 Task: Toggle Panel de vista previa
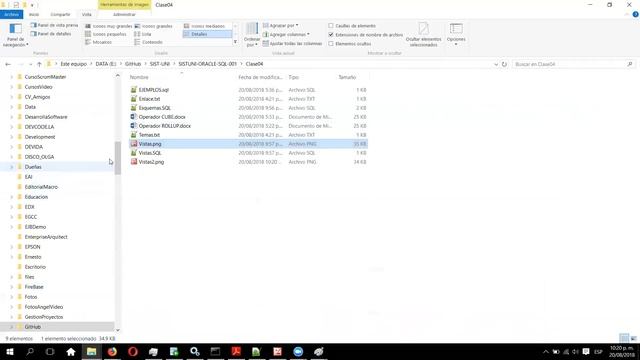pos(54,25)
